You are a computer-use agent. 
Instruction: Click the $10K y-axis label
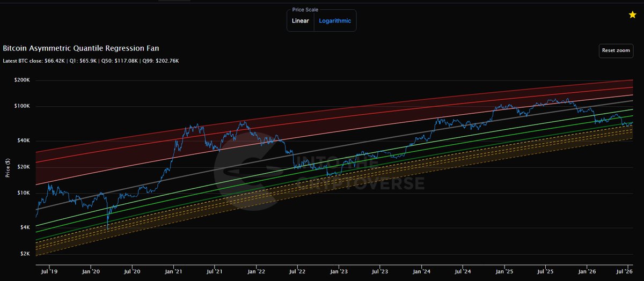click(24, 193)
